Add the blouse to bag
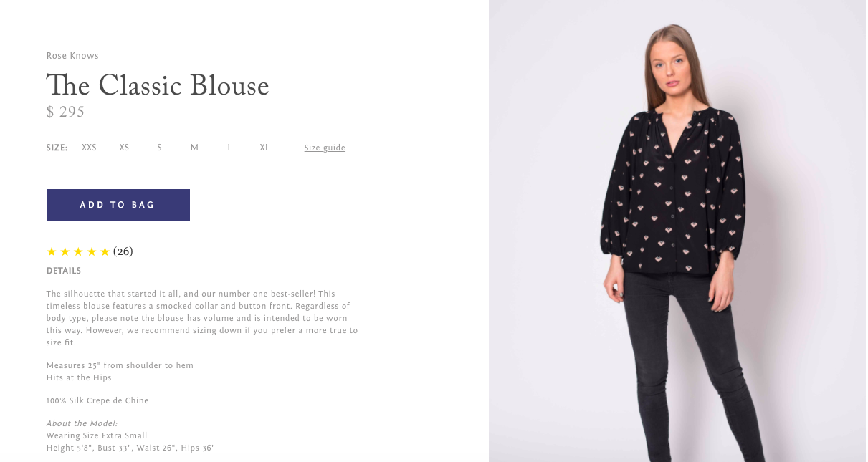The height and width of the screenshot is (462, 868). pyautogui.click(x=118, y=205)
